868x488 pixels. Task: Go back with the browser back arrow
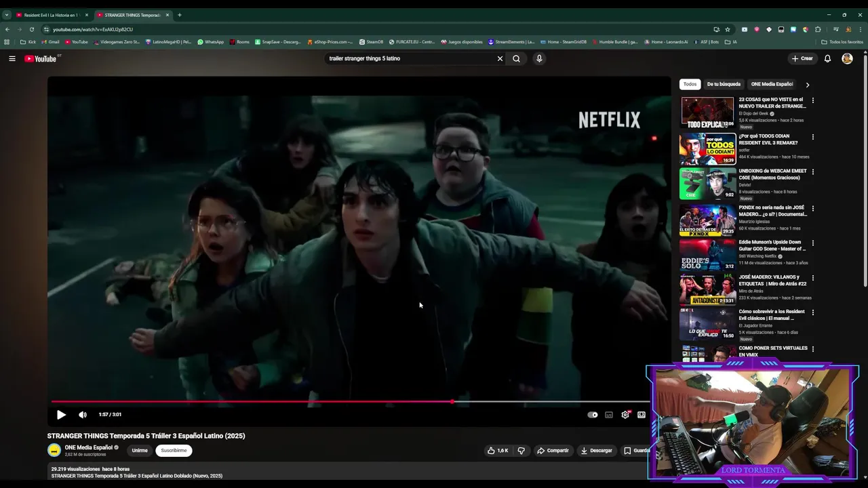[7, 30]
